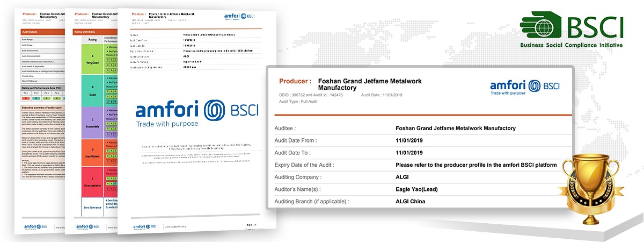644x242 pixels.
Task: Click the 'Auditee :' row label in the card
Action: [x=286, y=129]
